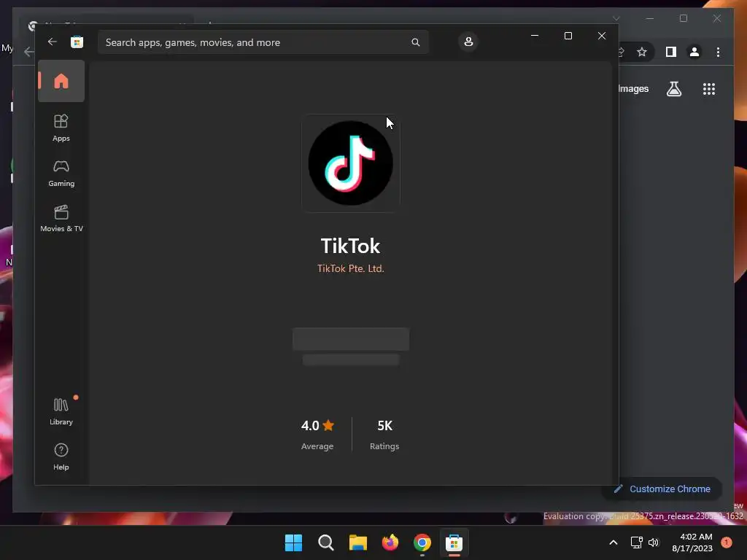This screenshot has width=747, height=560.
Task: Bookmark page with Chrome star icon
Action: [642, 52]
